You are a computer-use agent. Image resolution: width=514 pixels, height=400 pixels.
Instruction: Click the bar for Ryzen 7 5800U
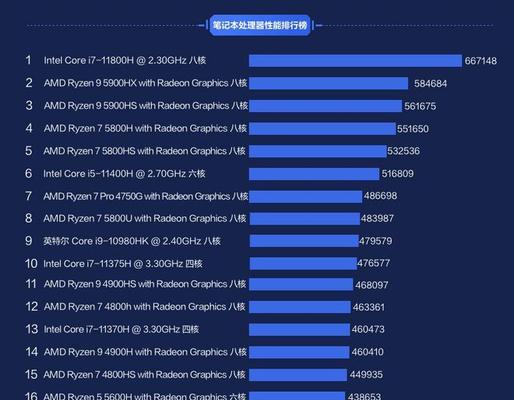pos(305,219)
